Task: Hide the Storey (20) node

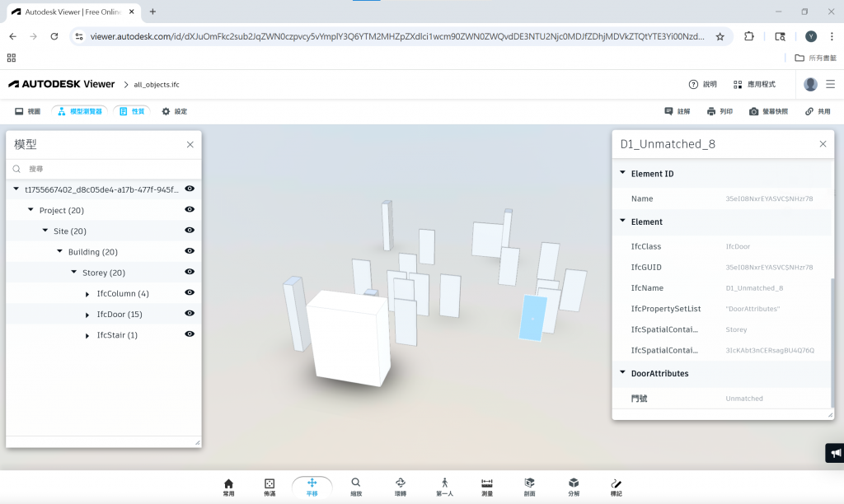Action: (190, 272)
